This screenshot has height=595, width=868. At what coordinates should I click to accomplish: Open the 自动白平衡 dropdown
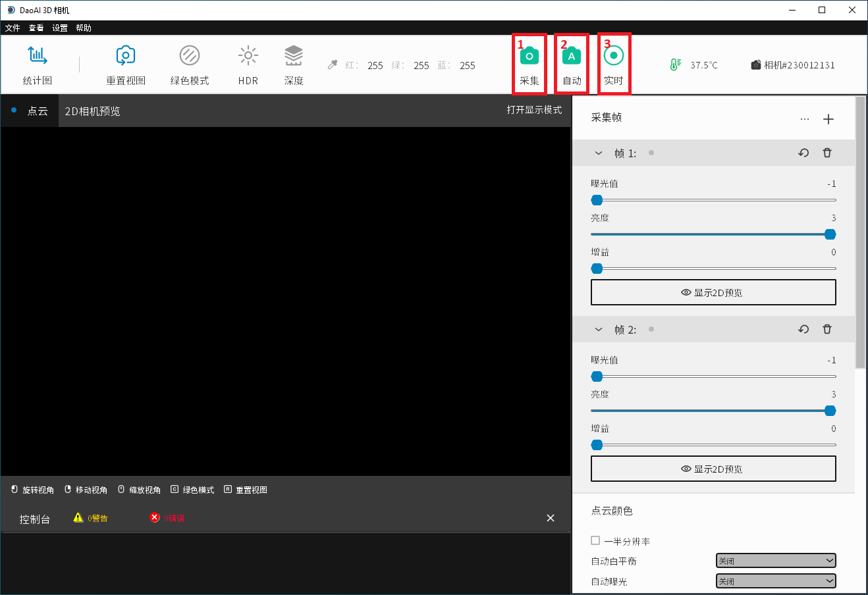point(776,561)
